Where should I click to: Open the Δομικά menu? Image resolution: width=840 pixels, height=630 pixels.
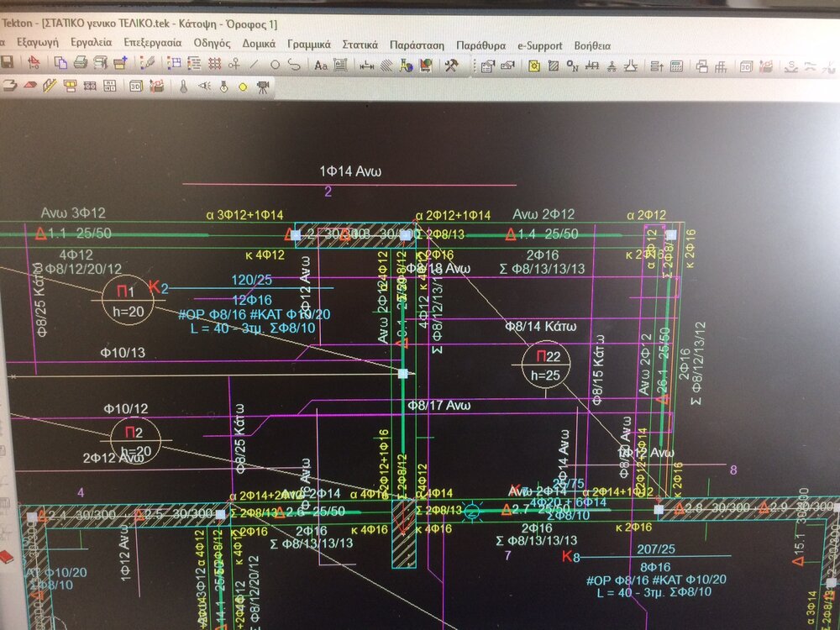[260, 45]
